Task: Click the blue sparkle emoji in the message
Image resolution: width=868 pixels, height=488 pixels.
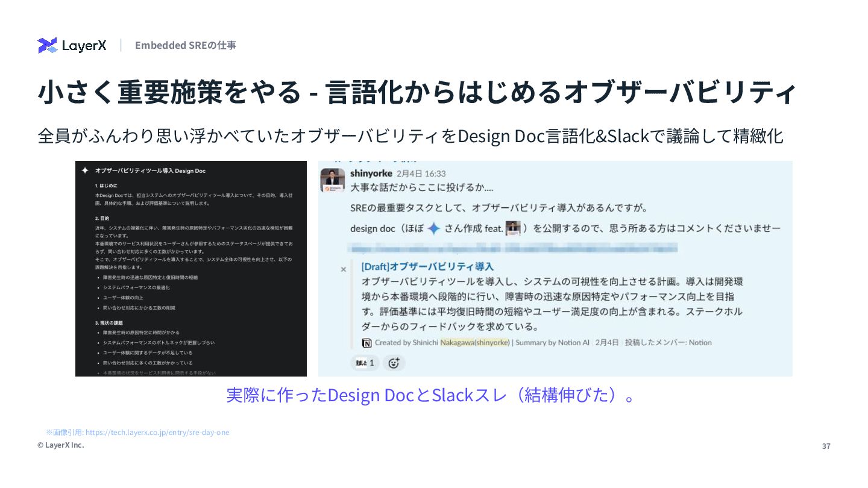Action: [433, 229]
